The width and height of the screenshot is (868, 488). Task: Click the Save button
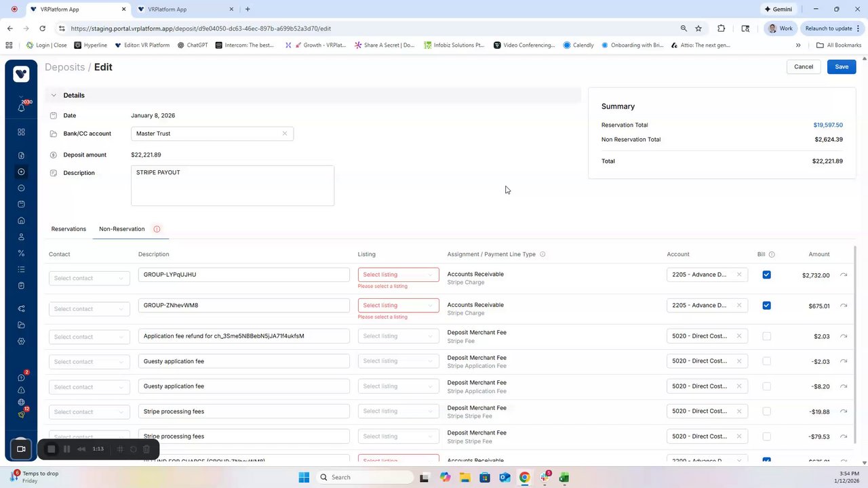tap(842, 66)
